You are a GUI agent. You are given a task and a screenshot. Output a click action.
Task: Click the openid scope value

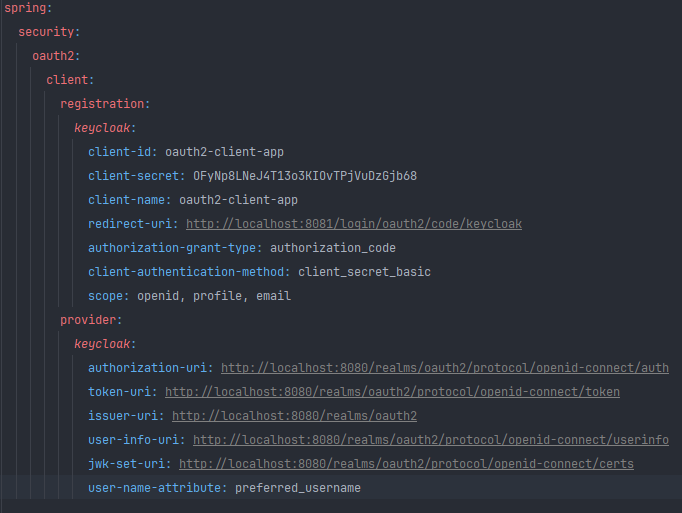click(158, 295)
